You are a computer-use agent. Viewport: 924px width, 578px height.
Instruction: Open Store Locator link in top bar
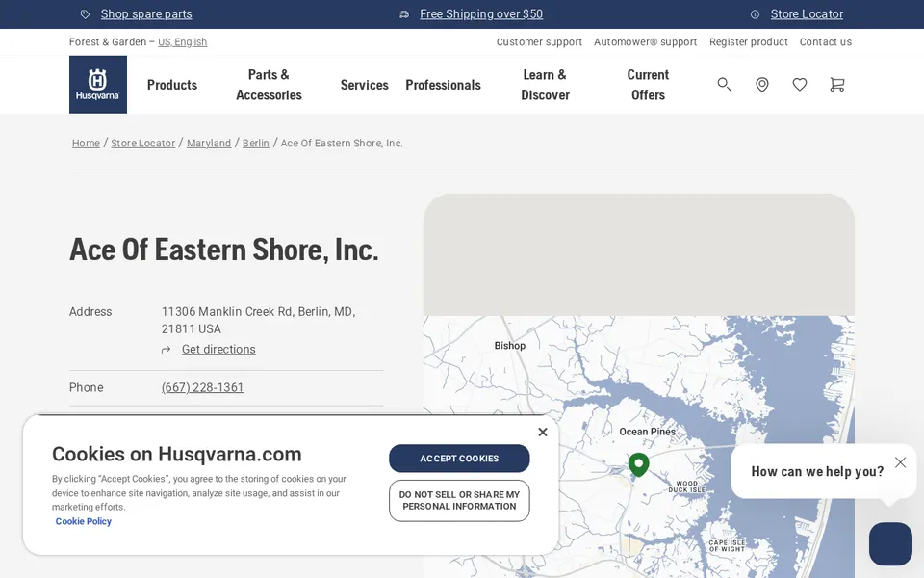(x=807, y=14)
